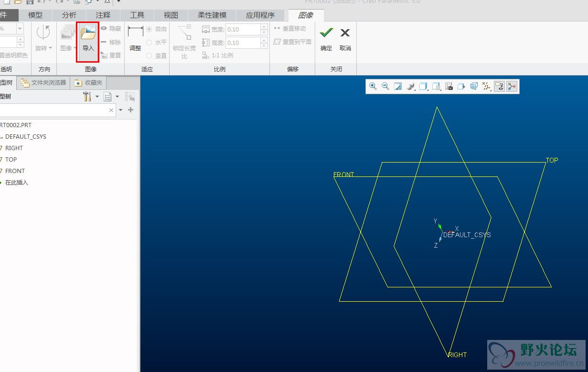Click the save disk icon in quick access

pyautogui.click(x=30, y=2)
